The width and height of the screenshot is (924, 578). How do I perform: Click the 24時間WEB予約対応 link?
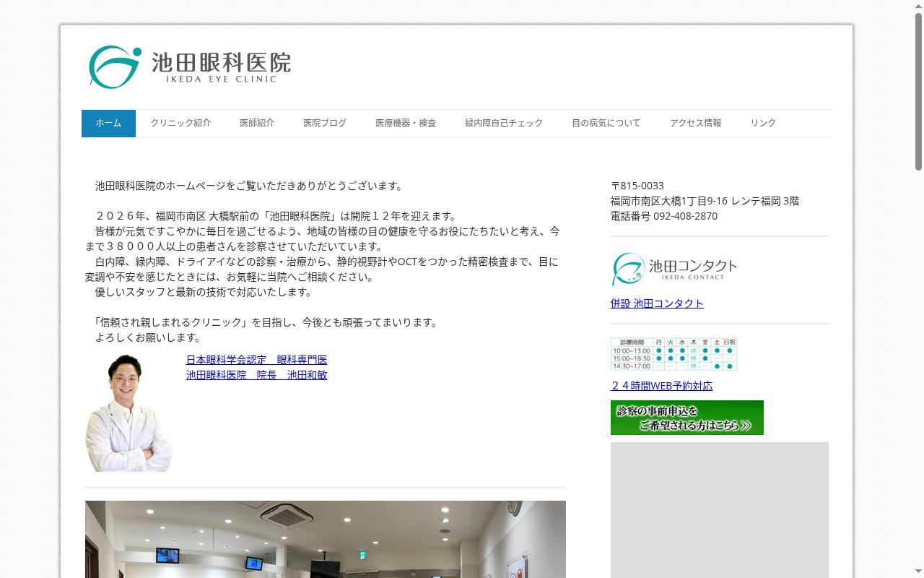(x=661, y=386)
